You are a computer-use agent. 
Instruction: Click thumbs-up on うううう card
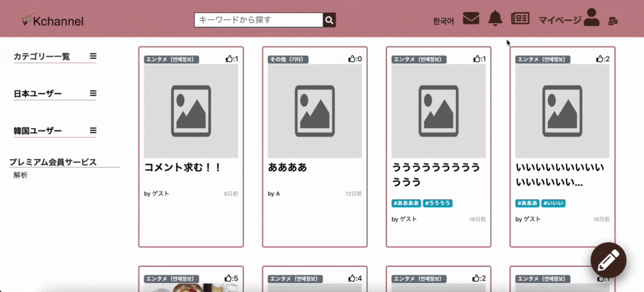pos(476,59)
